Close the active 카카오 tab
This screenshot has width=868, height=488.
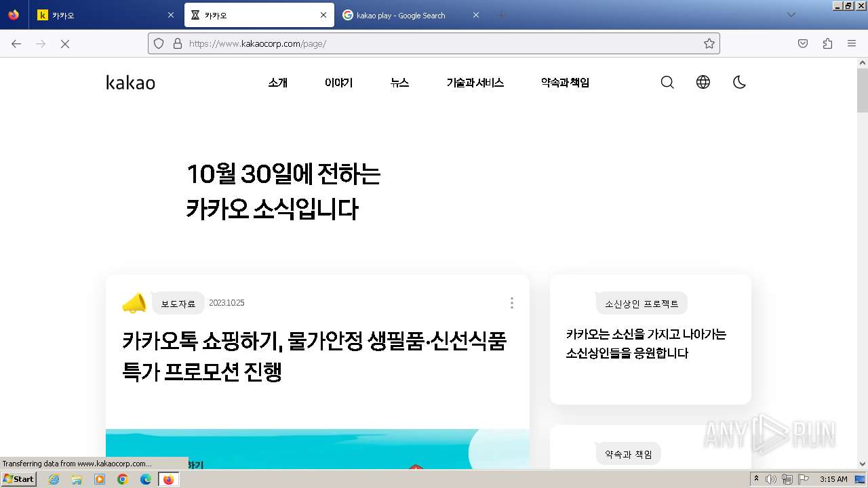(x=323, y=15)
